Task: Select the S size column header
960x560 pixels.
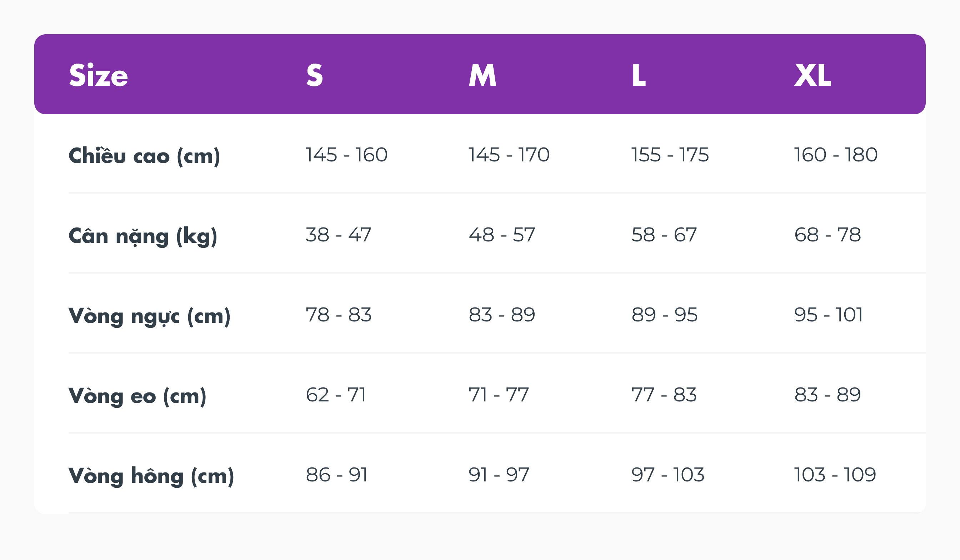Action: [315, 75]
